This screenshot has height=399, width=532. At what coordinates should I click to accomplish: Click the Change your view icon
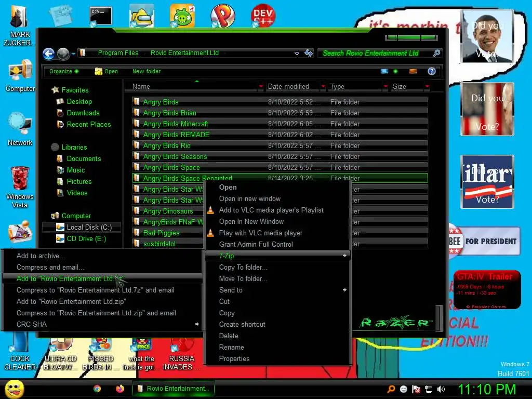(384, 71)
